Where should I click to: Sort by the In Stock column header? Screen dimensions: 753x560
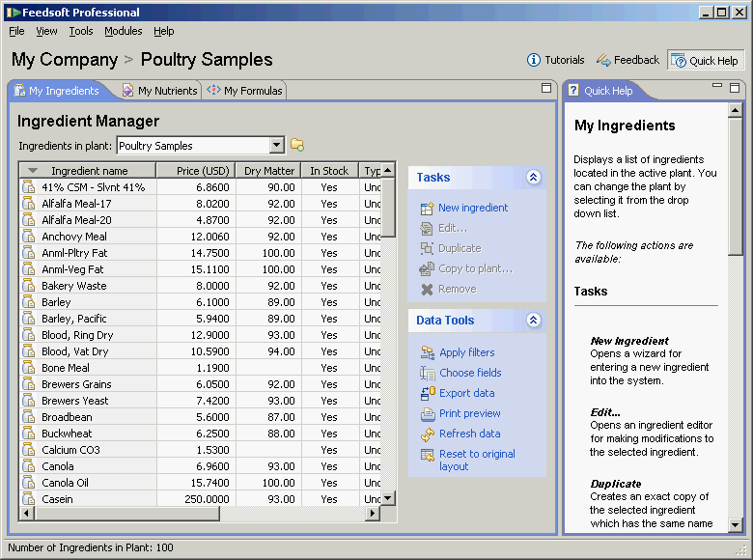(330, 171)
